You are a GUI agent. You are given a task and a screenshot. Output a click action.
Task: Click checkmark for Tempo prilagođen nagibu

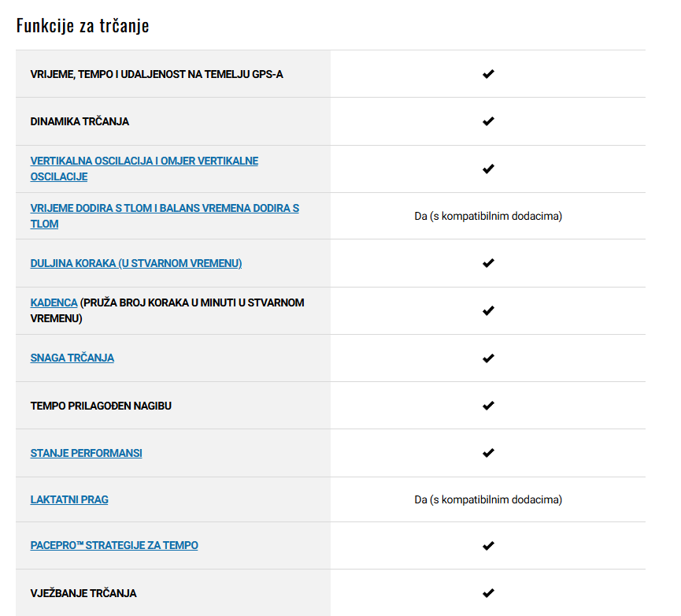coord(488,406)
